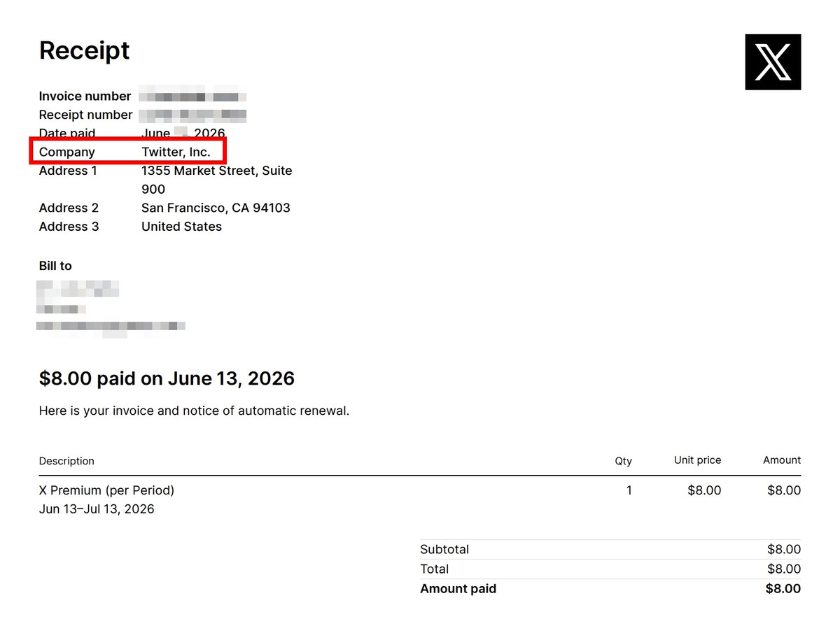Click the 'Company' label

(66, 152)
